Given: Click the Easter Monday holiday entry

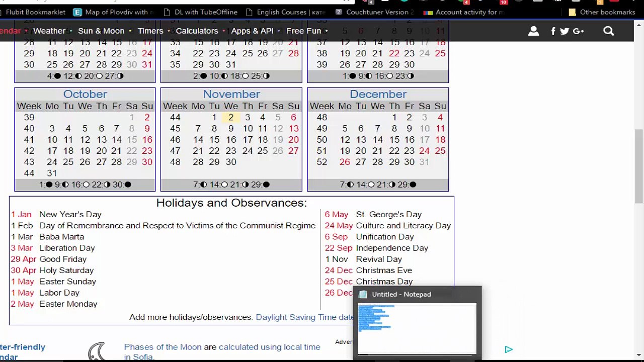Looking at the screenshot, I should pyautogui.click(x=68, y=304).
